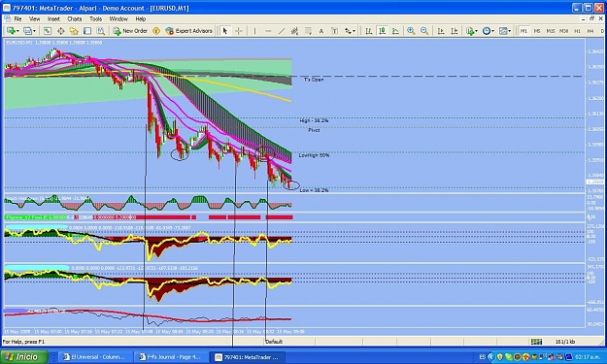The width and height of the screenshot is (607, 364).
Task: Open the Terminal panel icon
Action: click(x=87, y=31)
